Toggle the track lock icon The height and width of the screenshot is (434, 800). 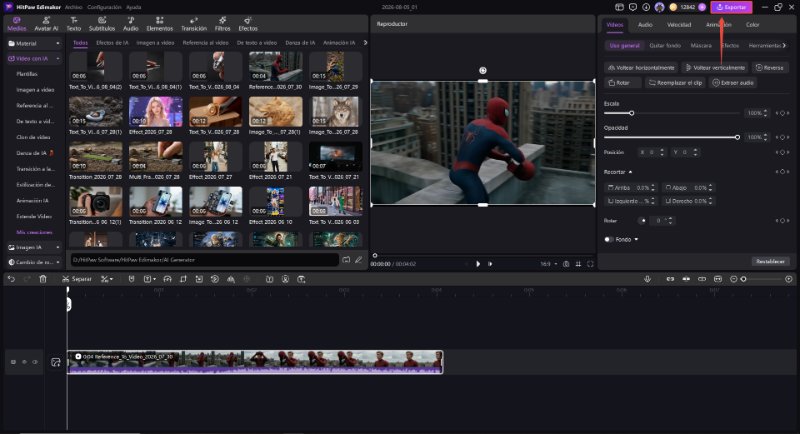tap(13, 362)
